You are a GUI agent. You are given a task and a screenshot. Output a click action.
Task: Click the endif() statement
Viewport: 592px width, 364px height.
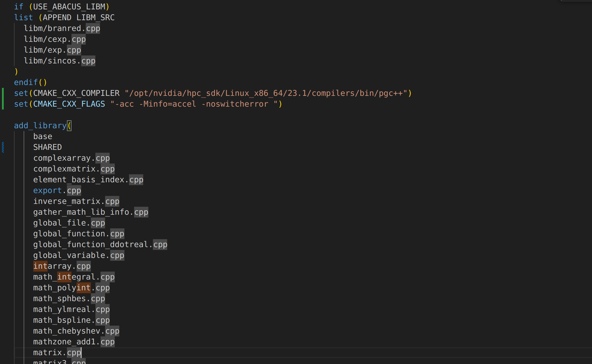pyautogui.click(x=30, y=82)
